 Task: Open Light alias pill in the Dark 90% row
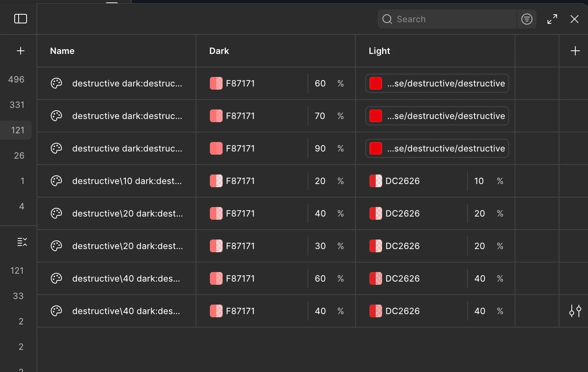pyautogui.click(x=437, y=148)
